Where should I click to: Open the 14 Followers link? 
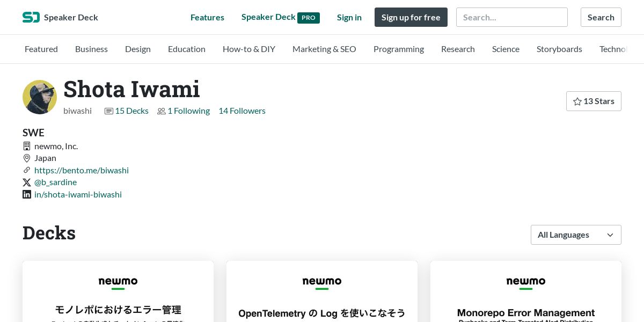pyautogui.click(x=242, y=111)
